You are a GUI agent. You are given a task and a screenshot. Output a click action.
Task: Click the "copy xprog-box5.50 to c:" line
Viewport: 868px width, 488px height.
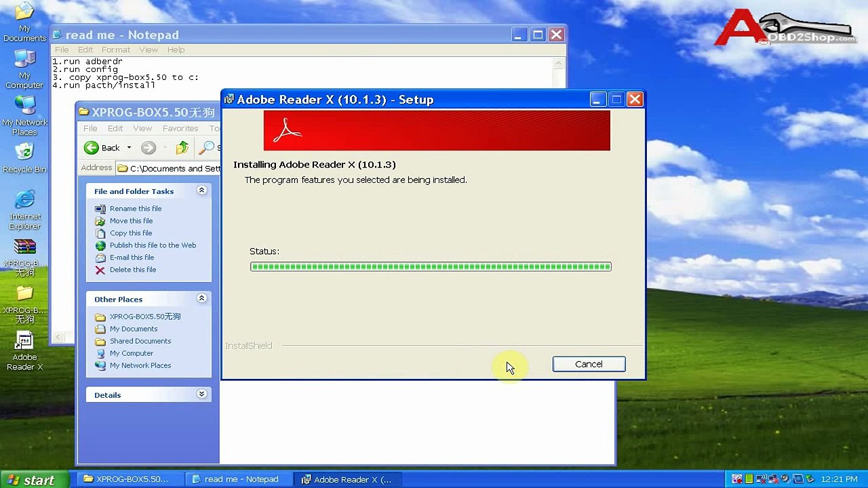pos(134,77)
